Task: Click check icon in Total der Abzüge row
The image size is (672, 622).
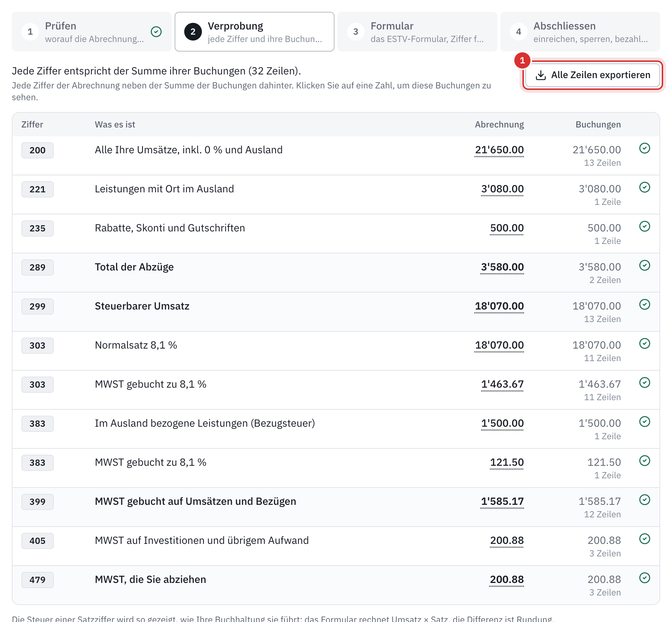Action: click(x=644, y=265)
